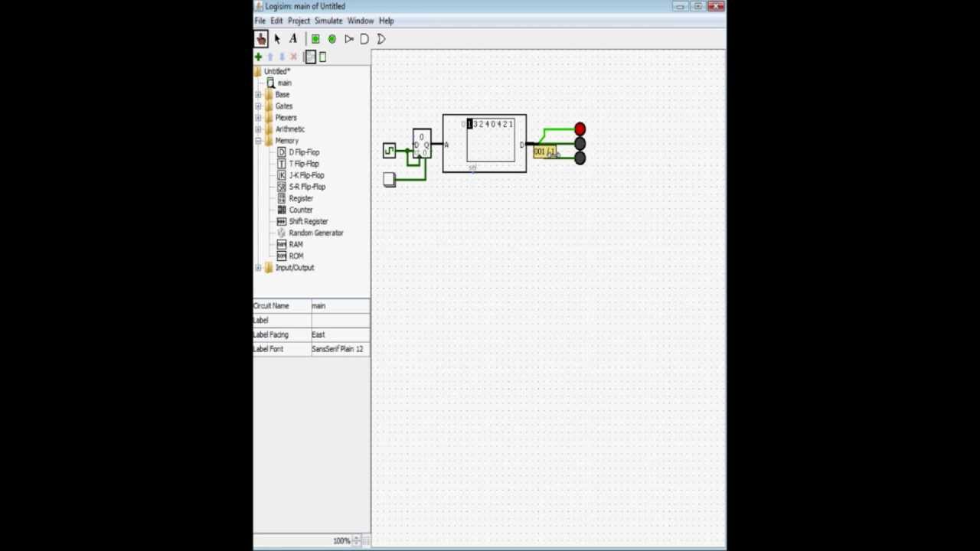Click the red delete circuit X icon
The image size is (980, 551).
(293, 57)
